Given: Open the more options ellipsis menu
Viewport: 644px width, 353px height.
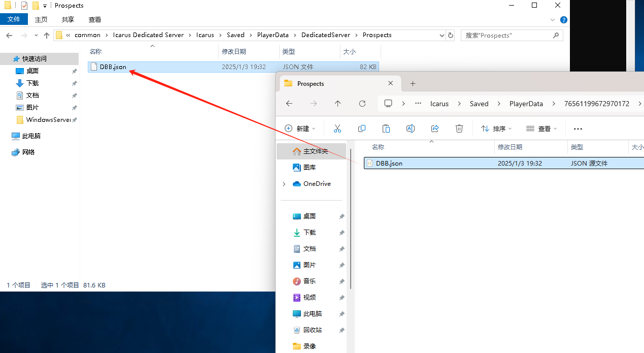Looking at the screenshot, I should (x=578, y=129).
